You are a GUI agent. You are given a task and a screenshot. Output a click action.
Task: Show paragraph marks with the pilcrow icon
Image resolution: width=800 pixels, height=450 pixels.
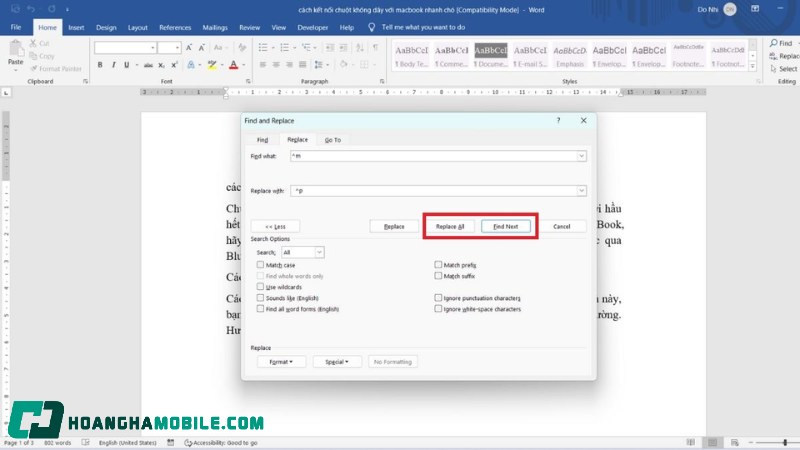[375, 47]
